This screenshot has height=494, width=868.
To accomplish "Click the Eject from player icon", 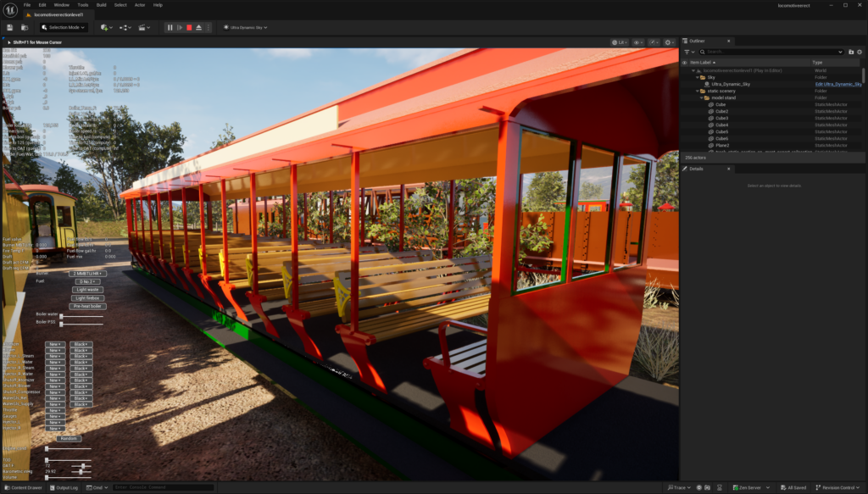I will (198, 27).
